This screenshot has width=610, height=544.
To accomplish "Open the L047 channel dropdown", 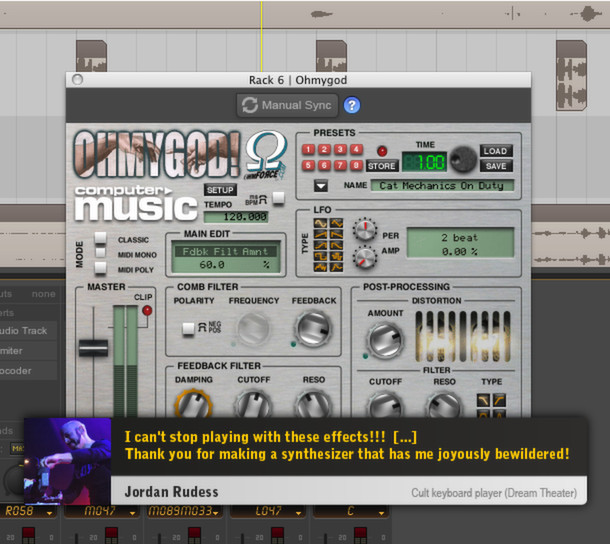I will click(298, 513).
